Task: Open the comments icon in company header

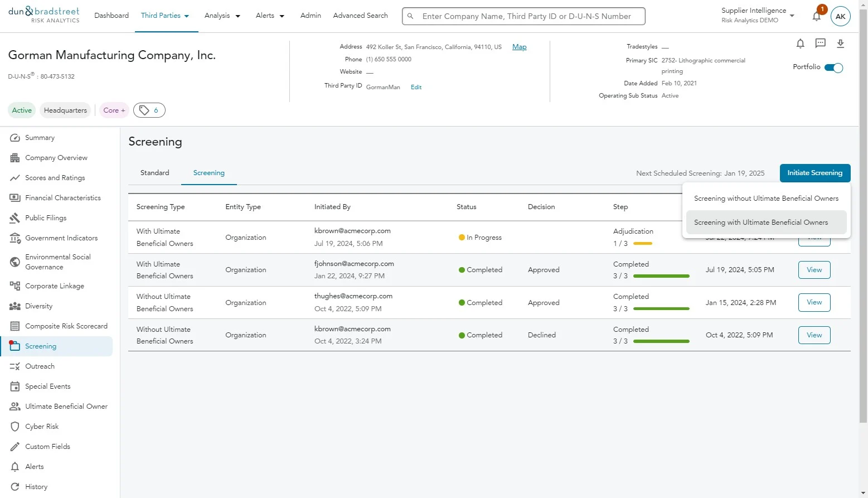Action: click(820, 43)
